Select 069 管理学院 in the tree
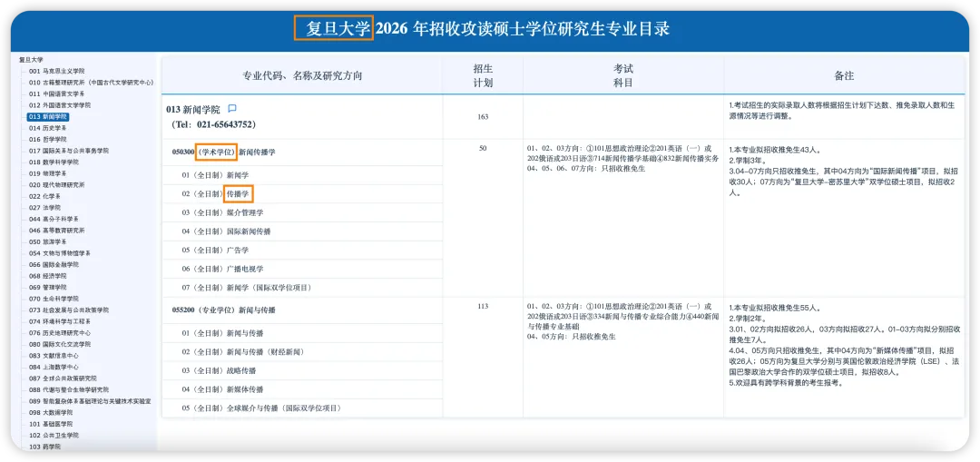The width and height of the screenshot is (980, 462). tap(47, 287)
